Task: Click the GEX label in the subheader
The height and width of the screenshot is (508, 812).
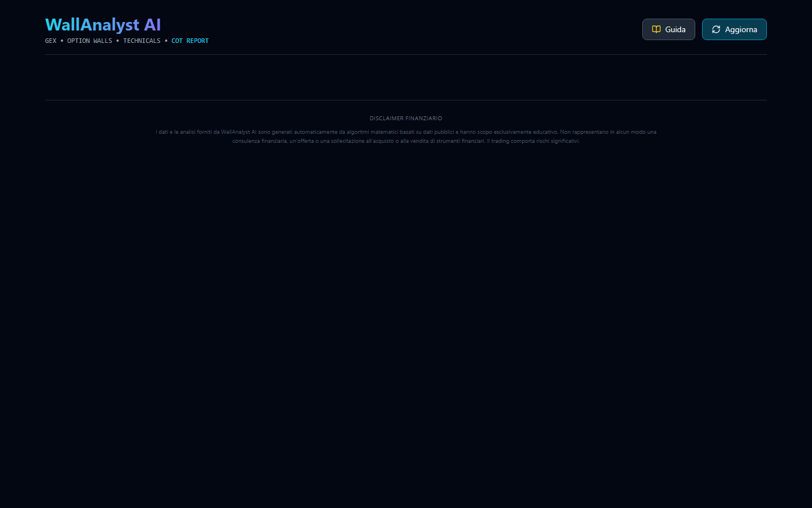Action: [x=50, y=41]
